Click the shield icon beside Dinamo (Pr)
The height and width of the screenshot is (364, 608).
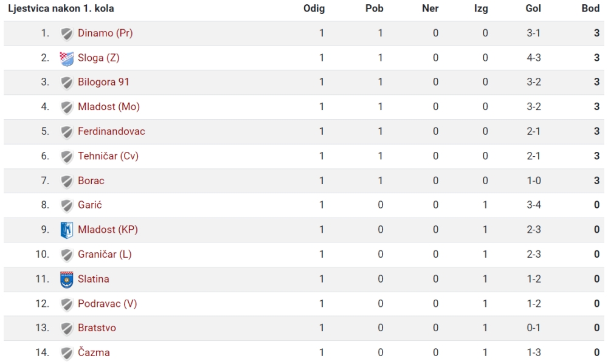67,33
